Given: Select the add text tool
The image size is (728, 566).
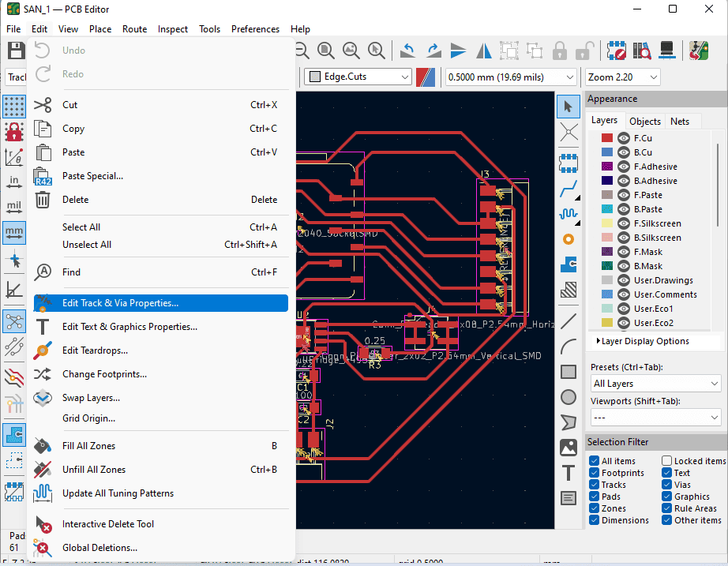Looking at the screenshot, I should pyautogui.click(x=569, y=473).
